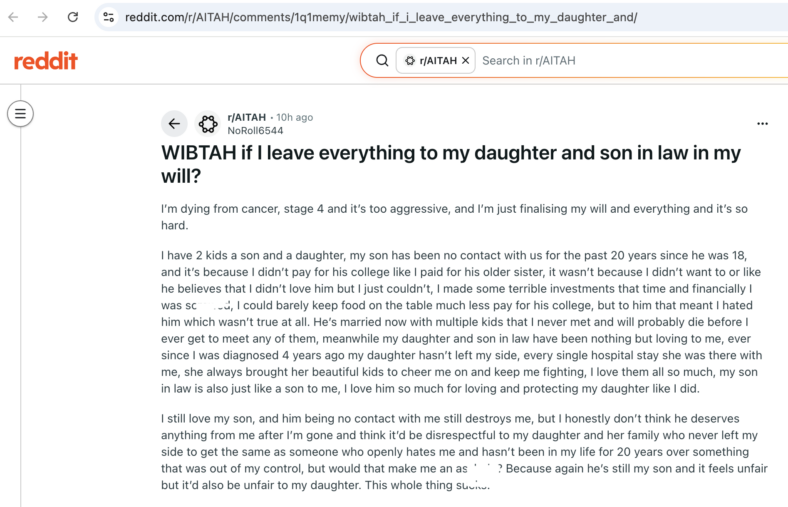The width and height of the screenshot is (788, 507).
Task: Click the browser forward arrow
Action: [43, 17]
